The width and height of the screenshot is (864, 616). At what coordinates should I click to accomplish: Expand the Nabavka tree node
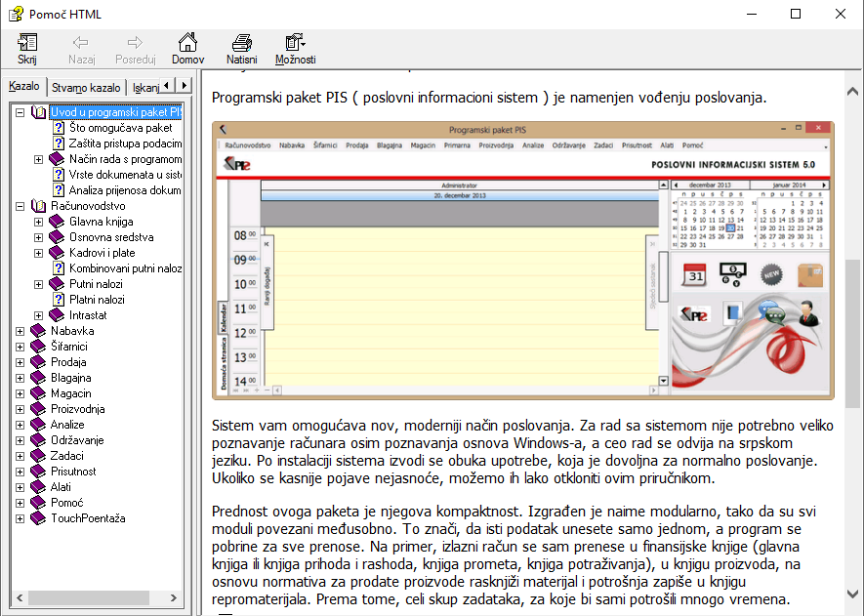(21, 331)
